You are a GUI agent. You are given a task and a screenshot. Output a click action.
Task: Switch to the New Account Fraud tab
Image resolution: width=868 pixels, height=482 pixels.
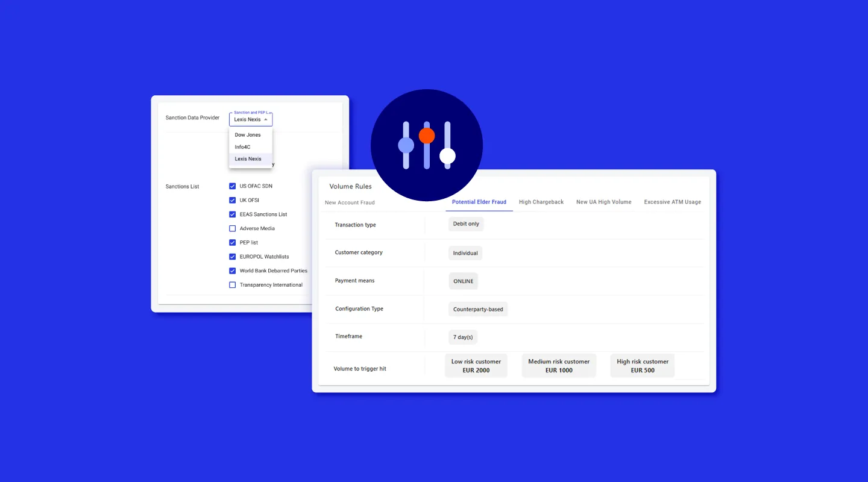coord(350,202)
